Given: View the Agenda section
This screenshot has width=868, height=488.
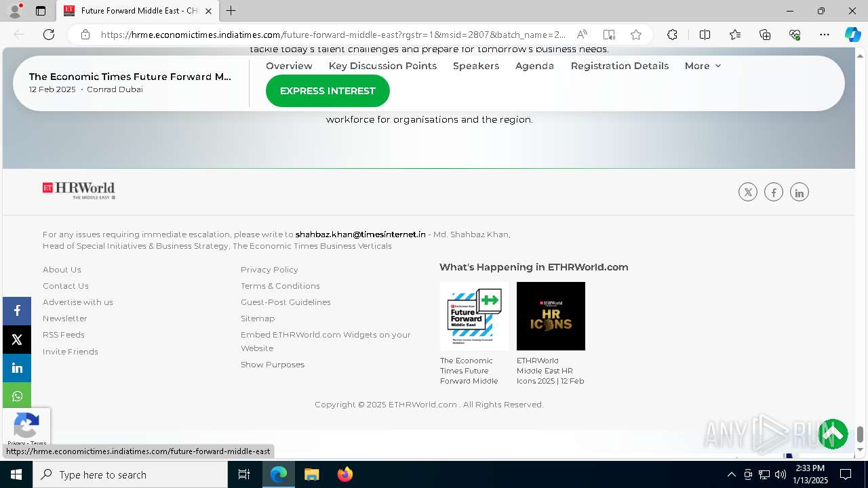Looking at the screenshot, I should tap(534, 66).
